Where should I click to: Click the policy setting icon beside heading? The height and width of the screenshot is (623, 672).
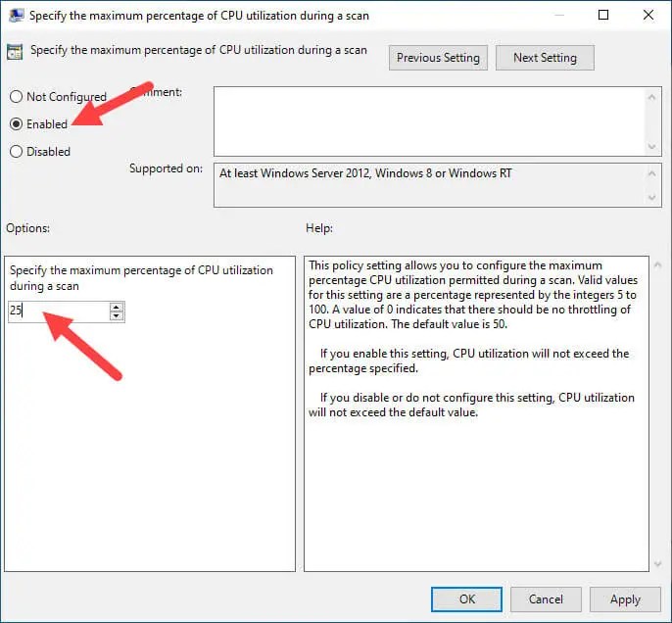[x=15, y=52]
